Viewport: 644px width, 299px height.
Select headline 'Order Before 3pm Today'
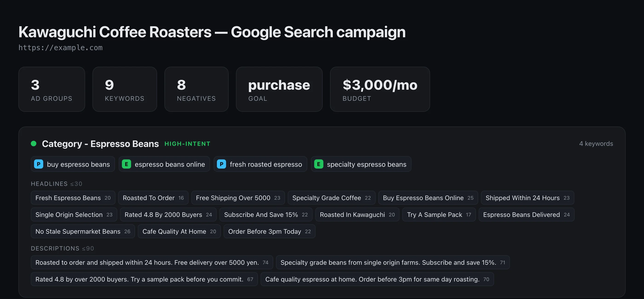click(x=270, y=231)
